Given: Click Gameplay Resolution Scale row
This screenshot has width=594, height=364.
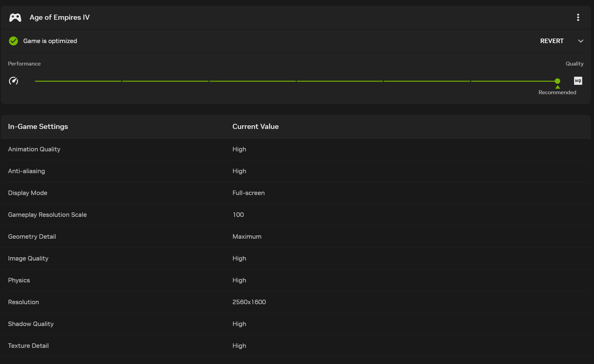Looking at the screenshot, I should coord(47,215).
